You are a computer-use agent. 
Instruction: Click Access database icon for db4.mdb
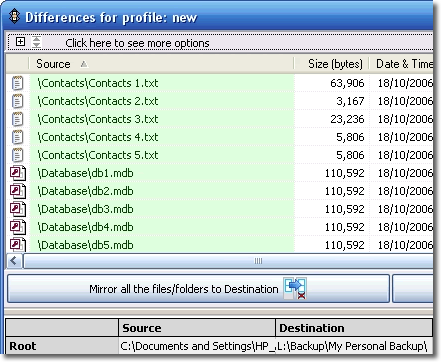click(18, 227)
